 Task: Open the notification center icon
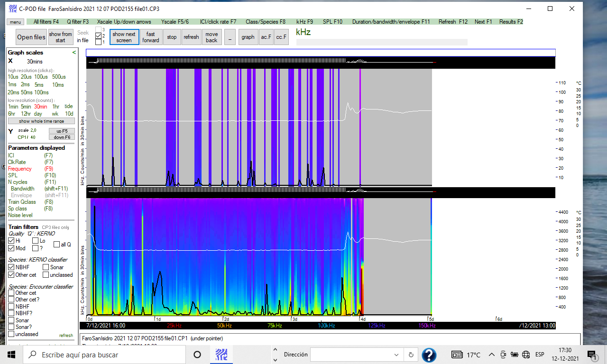point(591,355)
